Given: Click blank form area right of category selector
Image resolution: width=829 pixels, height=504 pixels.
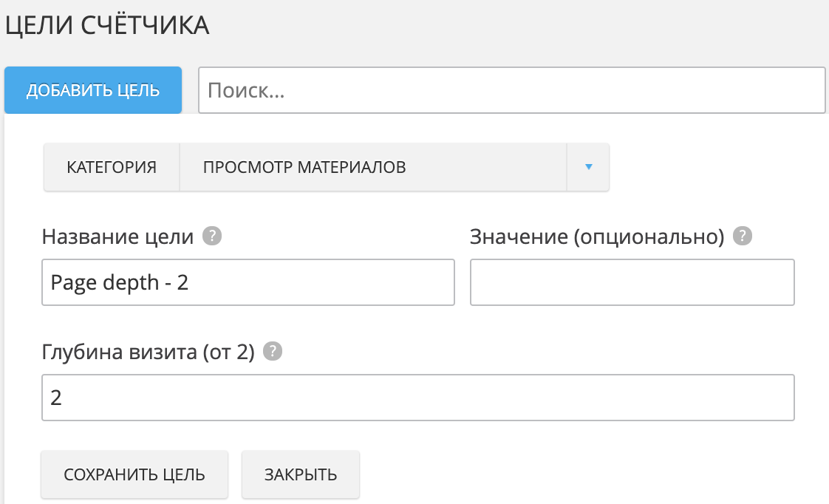Looking at the screenshot, I should click(x=709, y=167).
